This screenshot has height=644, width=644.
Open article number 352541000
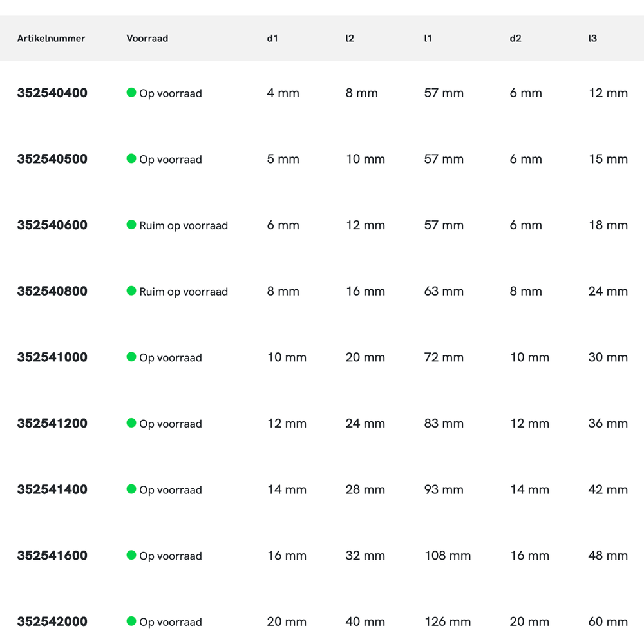tap(52, 357)
